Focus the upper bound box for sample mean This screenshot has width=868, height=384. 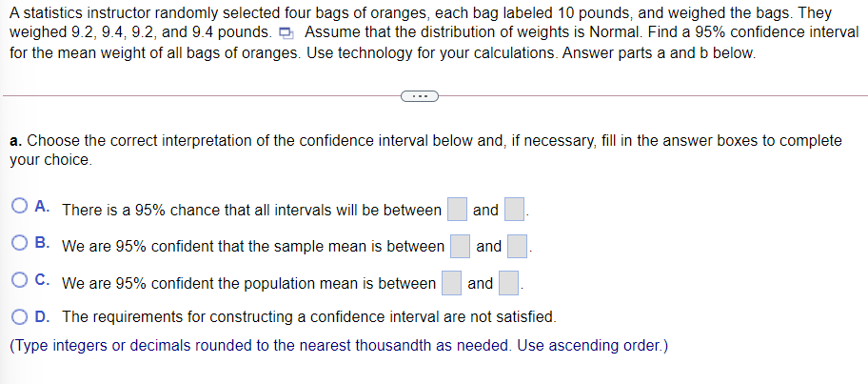point(518,246)
